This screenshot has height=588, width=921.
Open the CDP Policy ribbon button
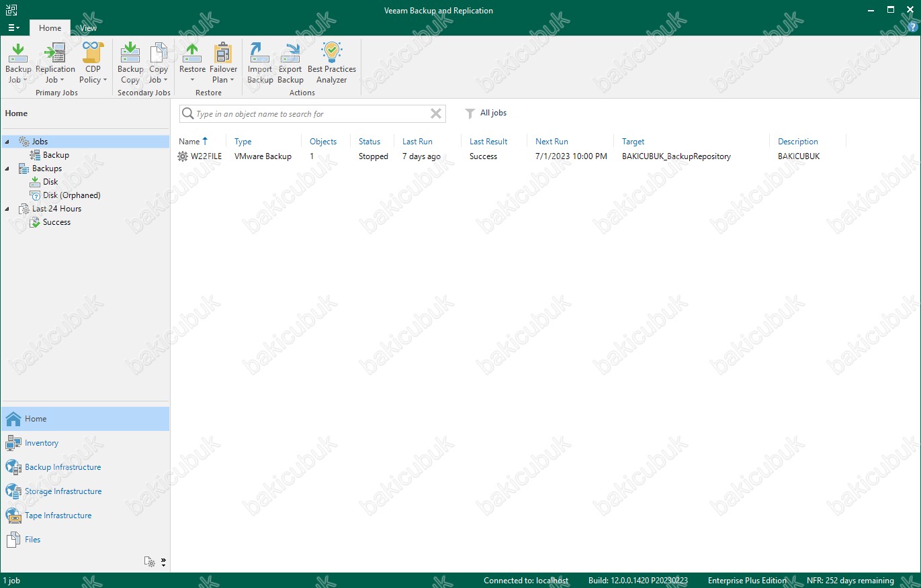(x=93, y=63)
